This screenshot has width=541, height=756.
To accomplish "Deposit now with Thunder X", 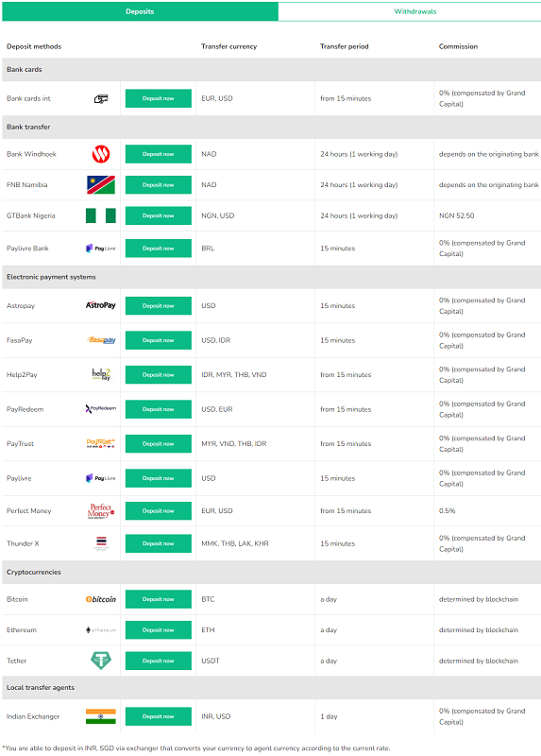I will pos(159,543).
